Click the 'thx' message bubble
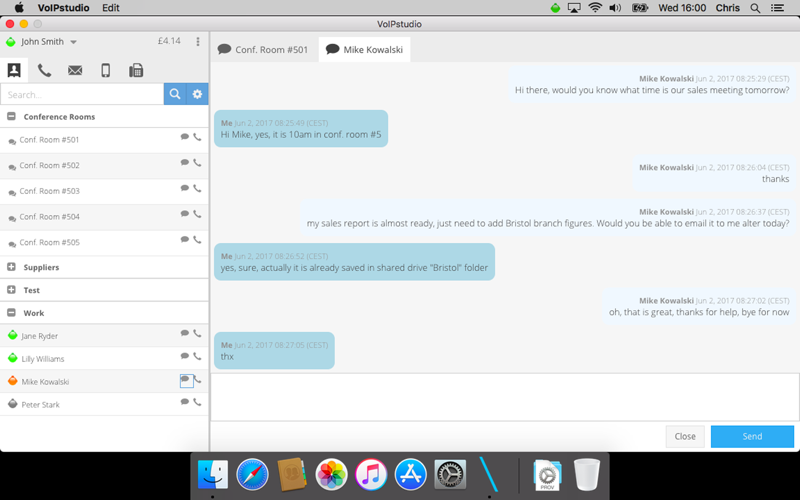This screenshot has height=500, width=800. pos(274,351)
